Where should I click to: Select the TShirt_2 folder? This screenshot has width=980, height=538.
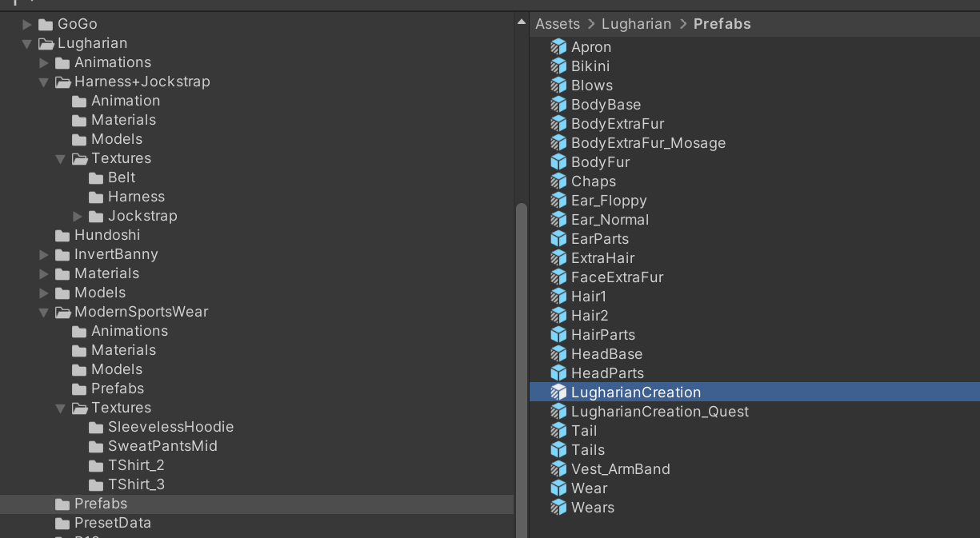[136, 465]
